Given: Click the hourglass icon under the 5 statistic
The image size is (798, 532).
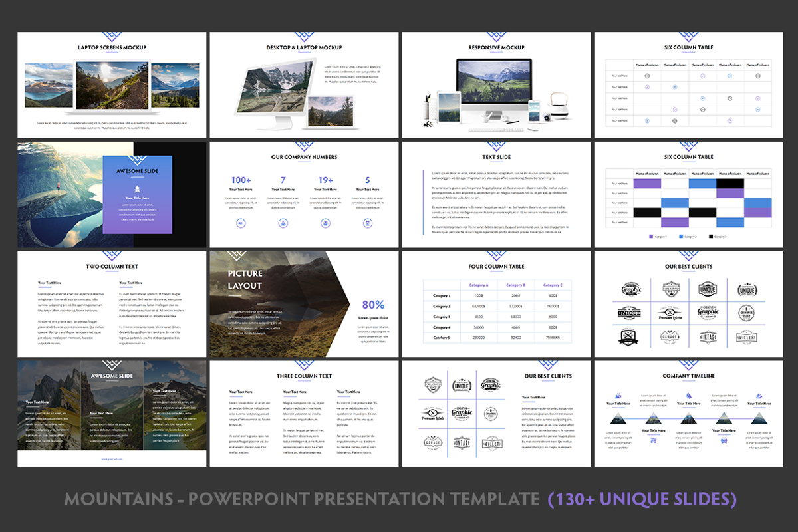Looking at the screenshot, I should [368, 223].
